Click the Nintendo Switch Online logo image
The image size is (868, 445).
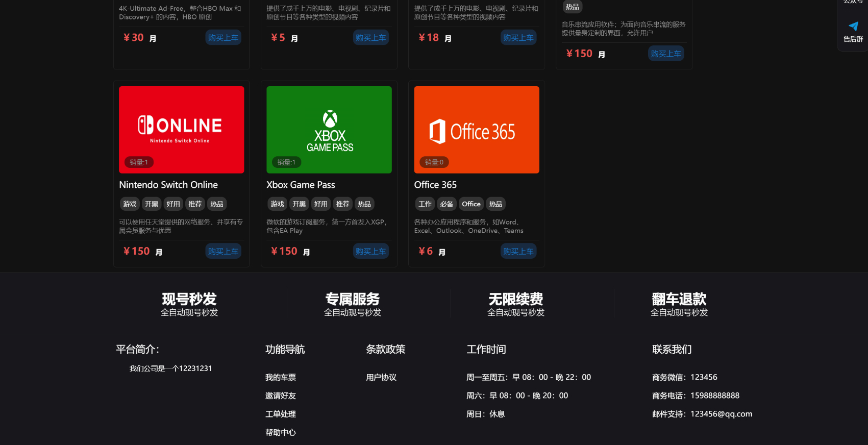181,130
